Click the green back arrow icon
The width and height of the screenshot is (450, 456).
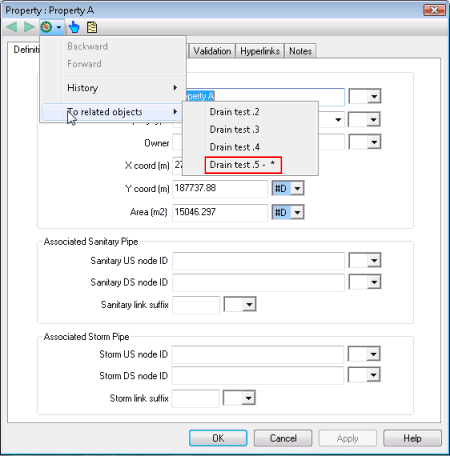point(12,27)
